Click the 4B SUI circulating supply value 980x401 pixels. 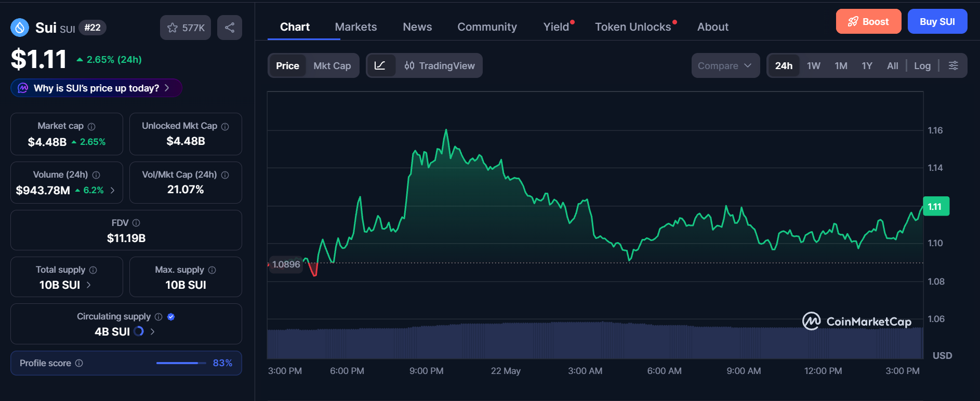(112, 331)
